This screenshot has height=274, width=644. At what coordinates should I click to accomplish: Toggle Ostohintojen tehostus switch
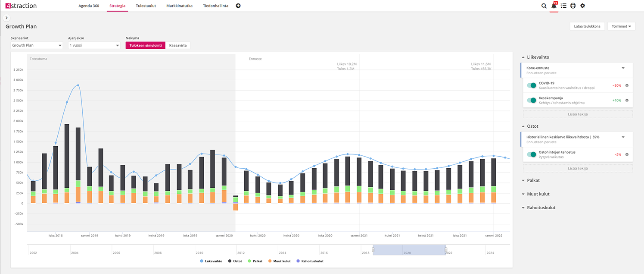coord(532,154)
